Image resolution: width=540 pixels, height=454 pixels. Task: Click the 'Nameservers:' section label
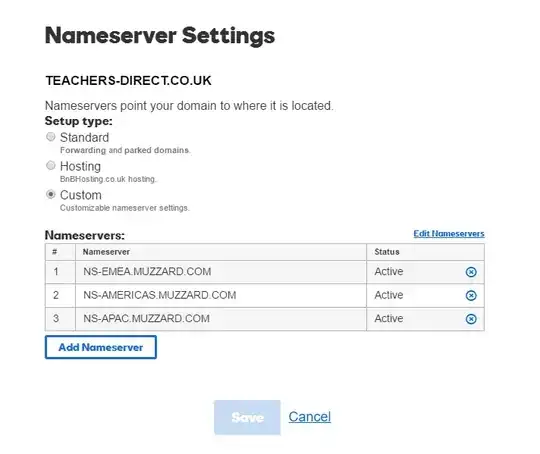coord(85,235)
